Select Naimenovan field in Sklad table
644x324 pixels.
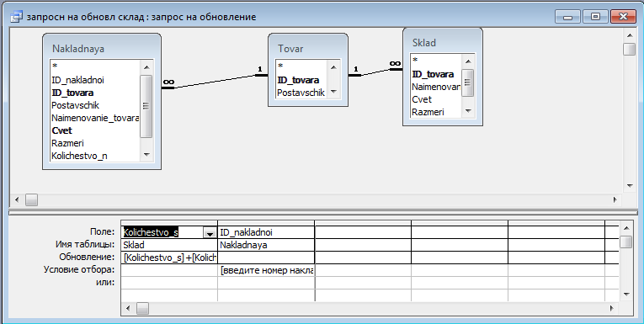(x=436, y=87)
